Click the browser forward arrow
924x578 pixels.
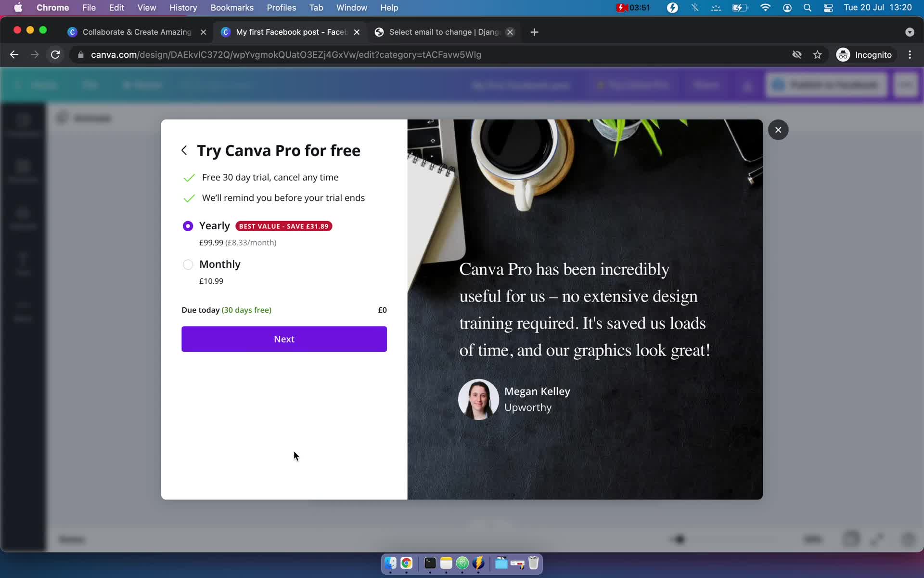[x=35, y=54]
